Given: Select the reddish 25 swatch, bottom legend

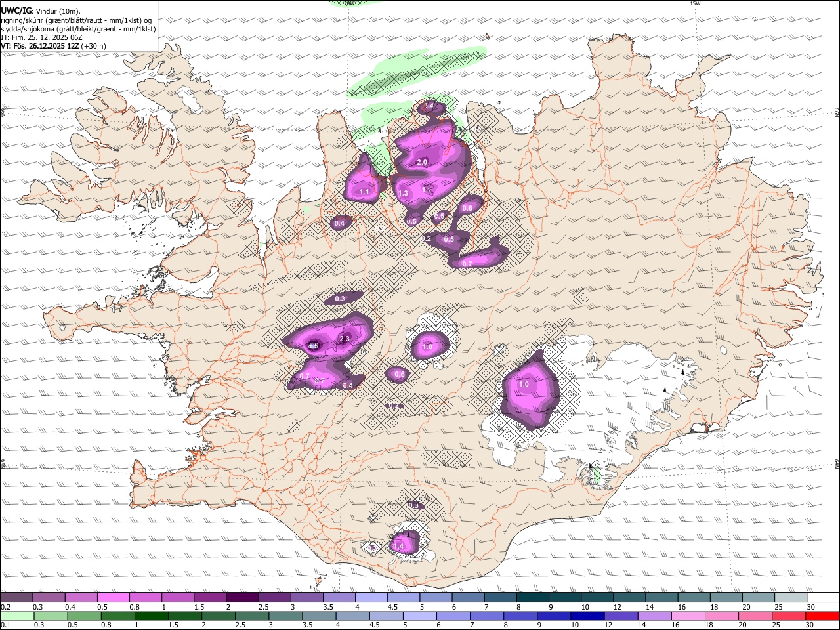Looking at the screenshot, I should (x=789, y=616).
